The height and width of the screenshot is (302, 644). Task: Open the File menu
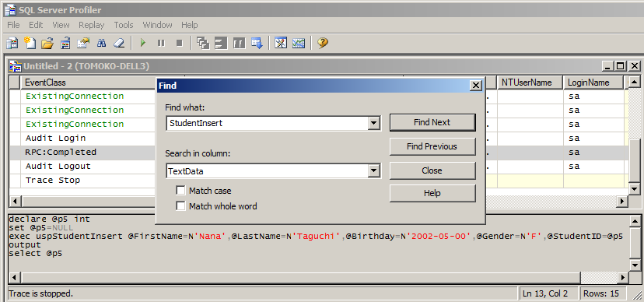13,25
